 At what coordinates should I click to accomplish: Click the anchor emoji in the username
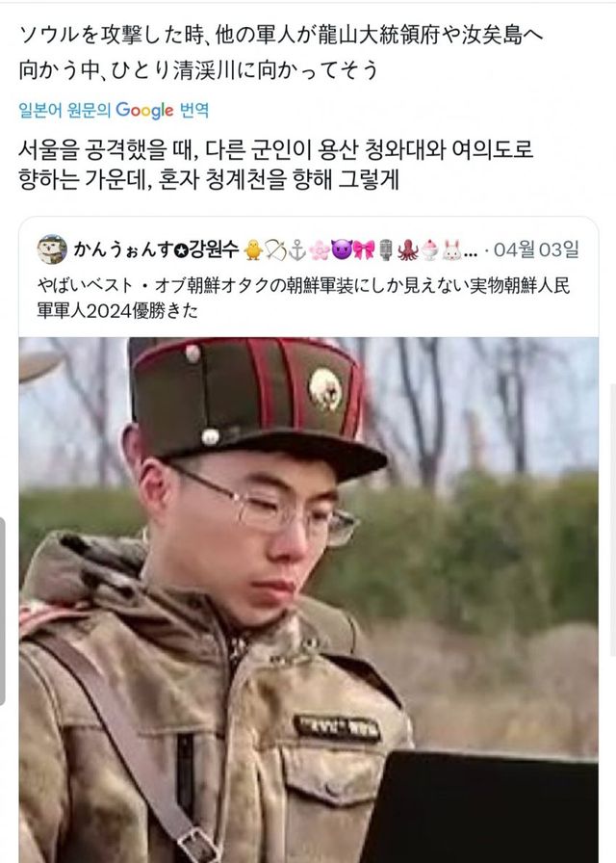coord(297,249)
